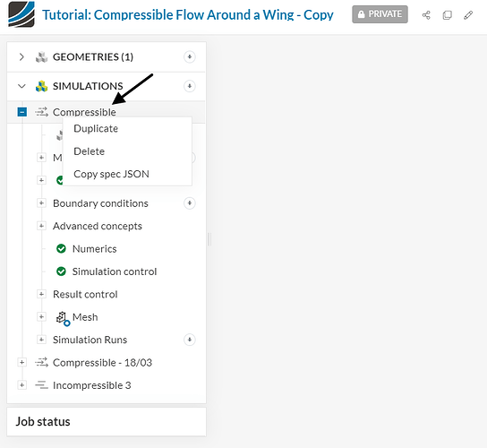Screen dimensions: 487x448
Task: Collapse the SIMULATIONS section chevron
Action: [21, 86]
